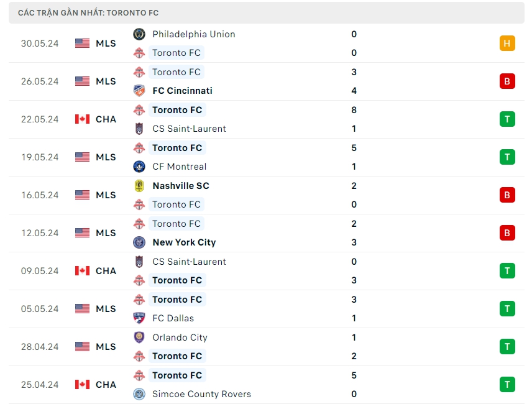Click the Orlando City purple crest
This screenshot has height=404, width=532.
139,337
